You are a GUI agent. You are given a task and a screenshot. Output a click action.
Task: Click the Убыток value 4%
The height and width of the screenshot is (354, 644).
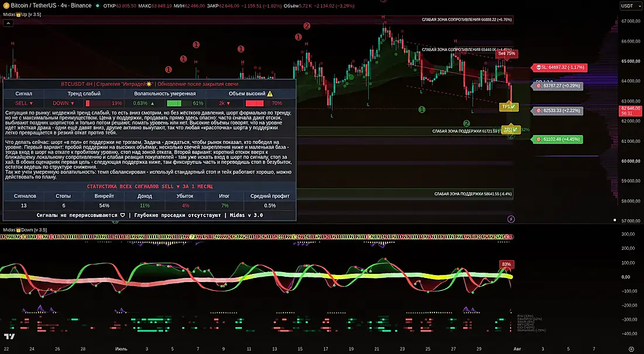point(185,206)
